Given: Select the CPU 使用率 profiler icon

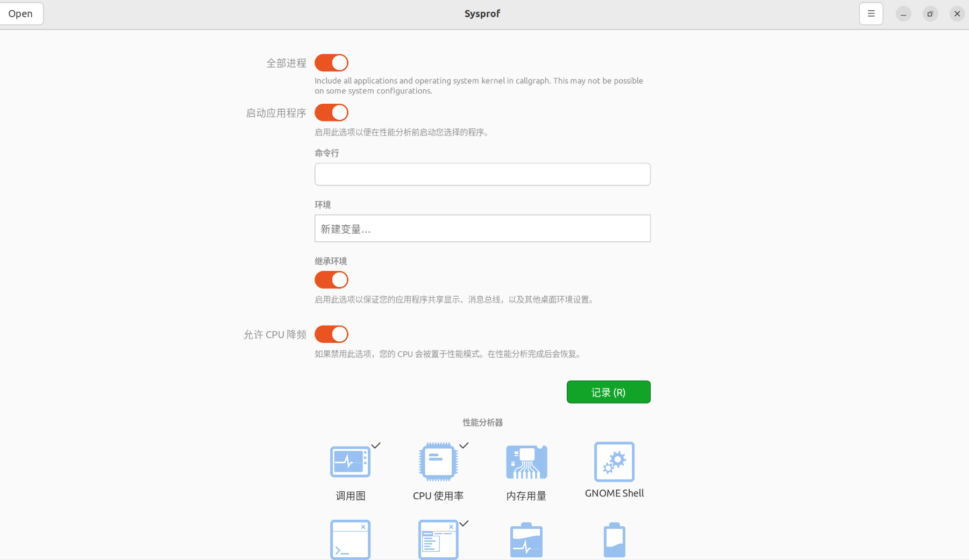Looking at the screenshot, I should point(438,462).
